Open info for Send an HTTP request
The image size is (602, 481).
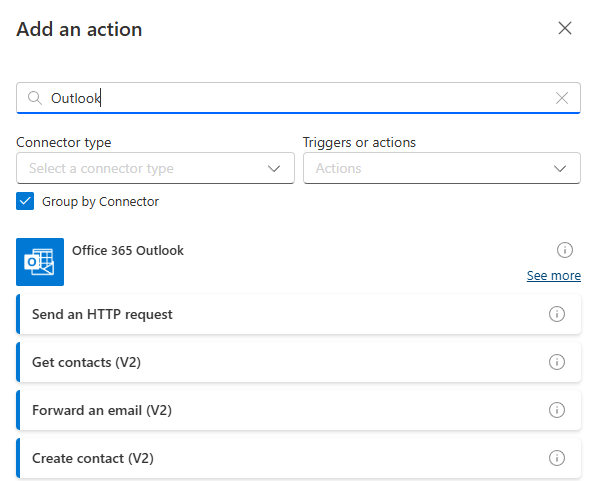pos(557,314)
